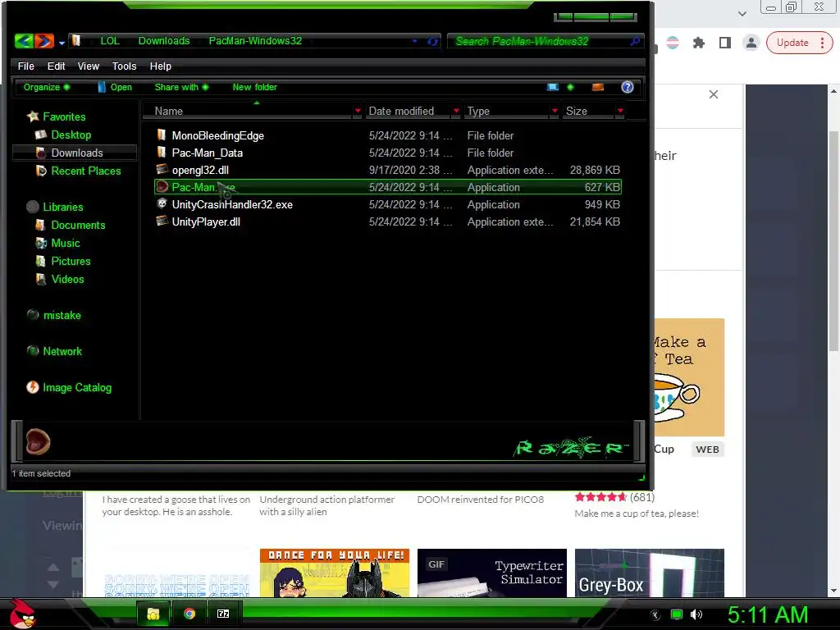The height and width of the screenshot is (630, 840).
Task: Toggle the preview pane icon
Action: coord(598,87)
